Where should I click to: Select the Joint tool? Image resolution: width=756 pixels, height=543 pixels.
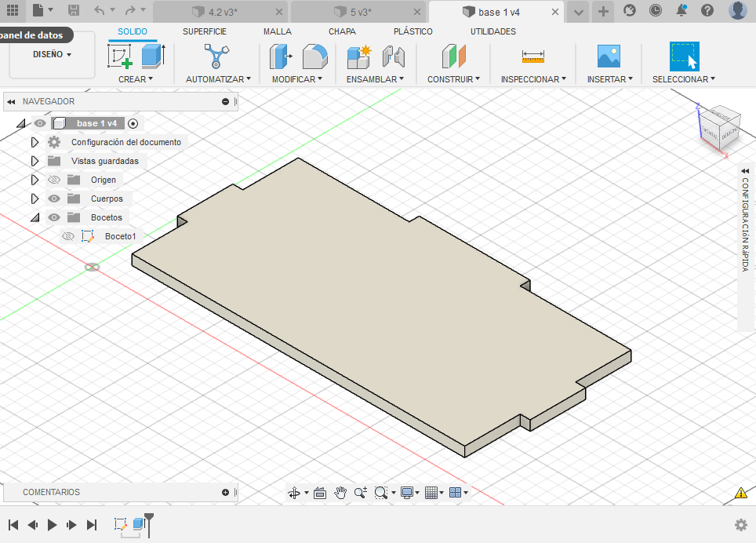(394, 56)
